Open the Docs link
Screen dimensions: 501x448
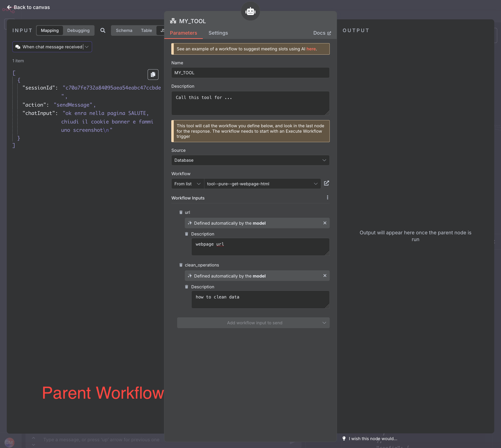[322, 33]
